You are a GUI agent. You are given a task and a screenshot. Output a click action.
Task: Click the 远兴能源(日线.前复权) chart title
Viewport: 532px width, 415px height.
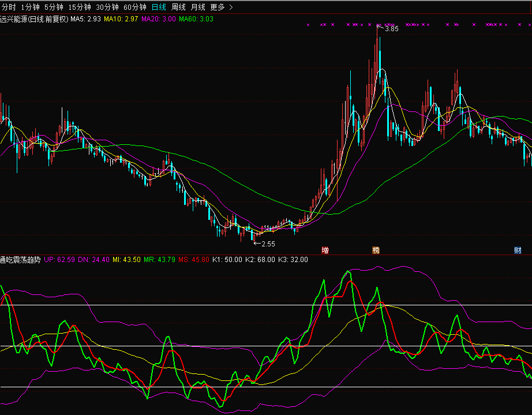click(x=34, y=19)
